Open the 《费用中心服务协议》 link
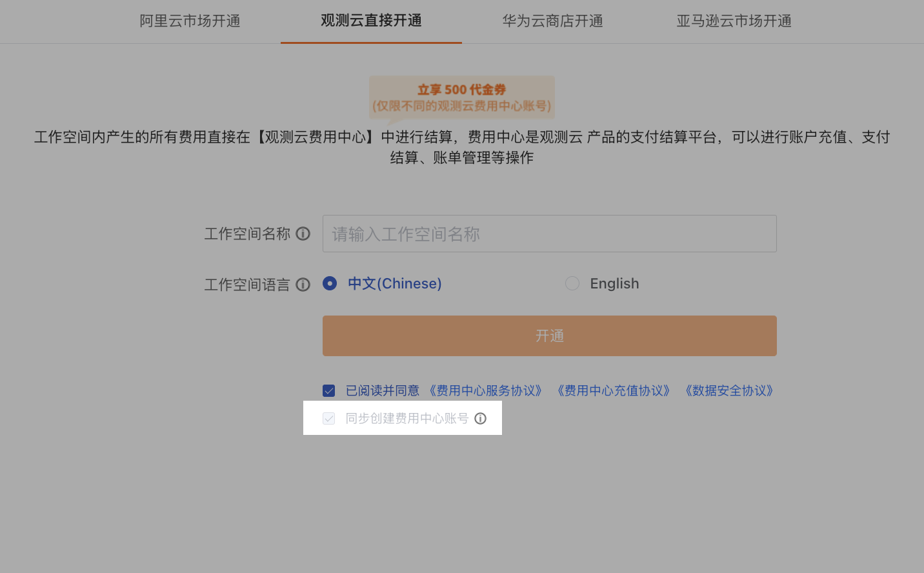924x573 pixels. [x=486, y=390]
